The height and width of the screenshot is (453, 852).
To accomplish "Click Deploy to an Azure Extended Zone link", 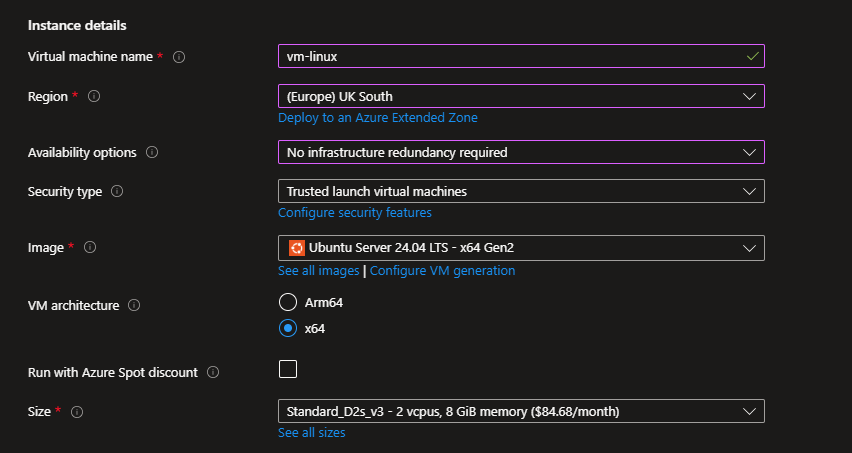I will (x=377, y=118).
